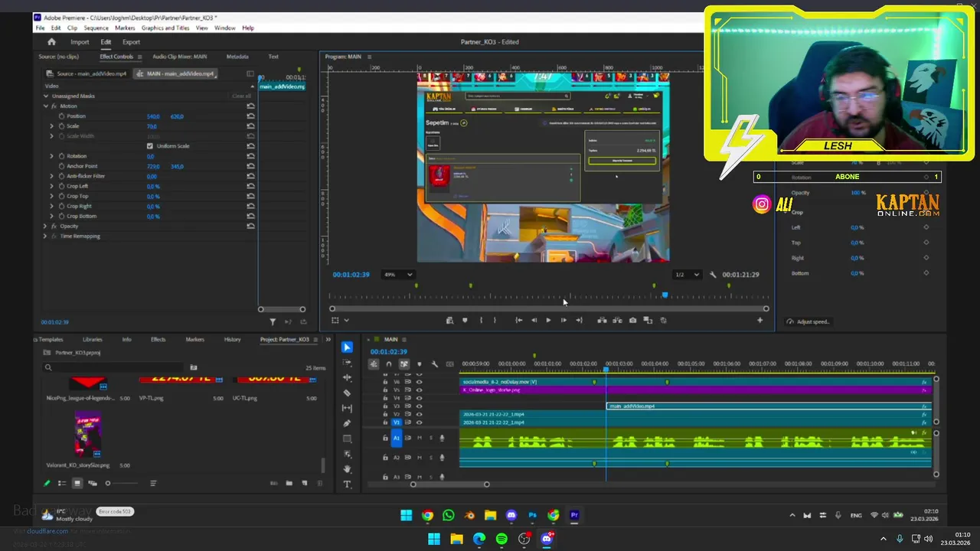Expand the Time Remapping group
This screenshot has width=980, height=551.
pos(45,236)
